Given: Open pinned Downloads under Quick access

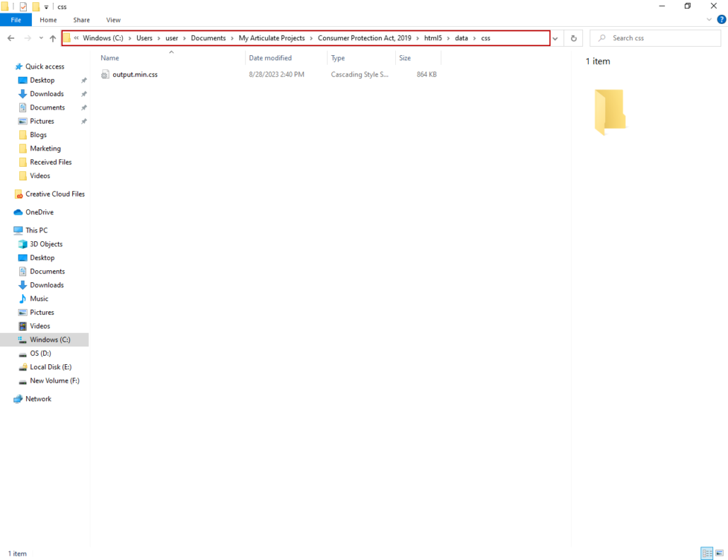Looking at the screenshot, I should 47,94.
